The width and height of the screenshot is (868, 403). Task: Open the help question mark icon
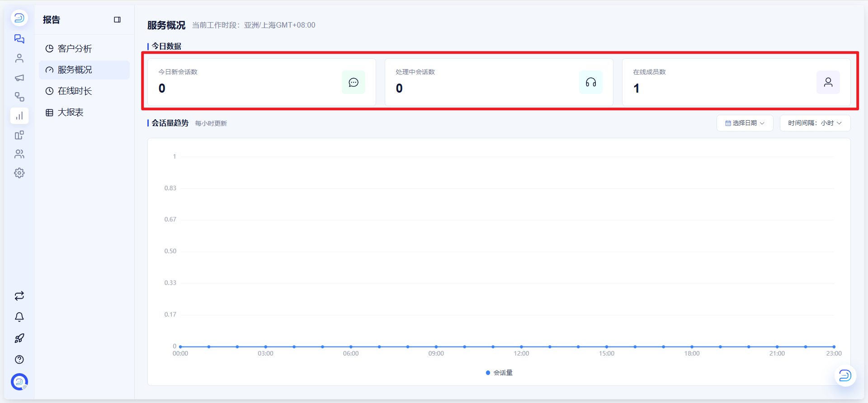pyautogui.click(x=19, y=360)
